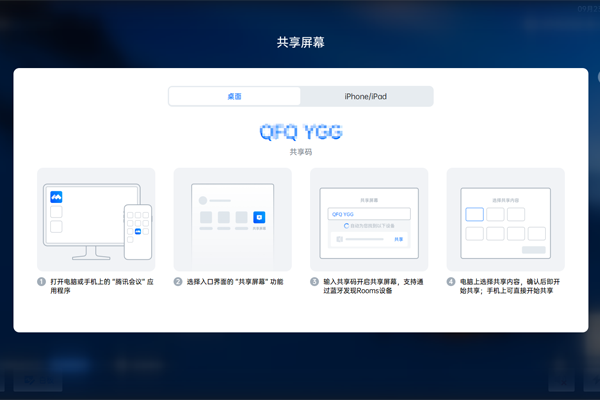Toggle the small checkbox in step 3 illustration
Image resolution: width=600 pixels, height=400 pixels.
click(x=340, y=240)
